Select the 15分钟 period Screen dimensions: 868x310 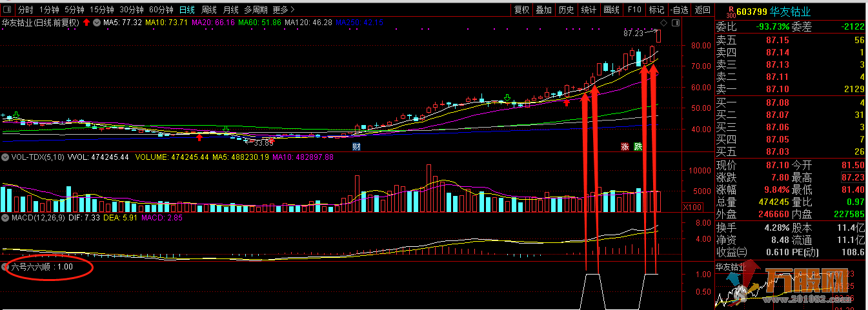(x=102, y=10)
